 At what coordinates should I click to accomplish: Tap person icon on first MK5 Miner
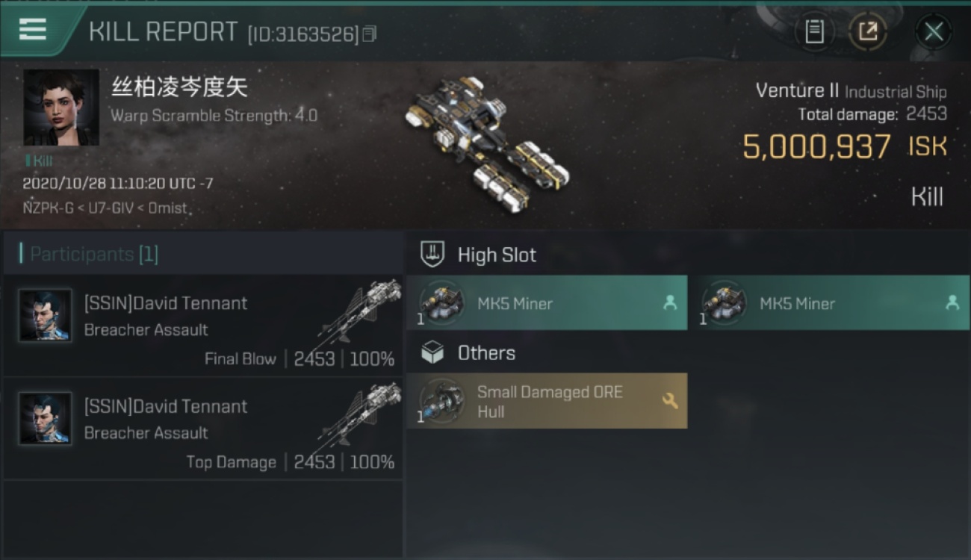coord(670,302)
